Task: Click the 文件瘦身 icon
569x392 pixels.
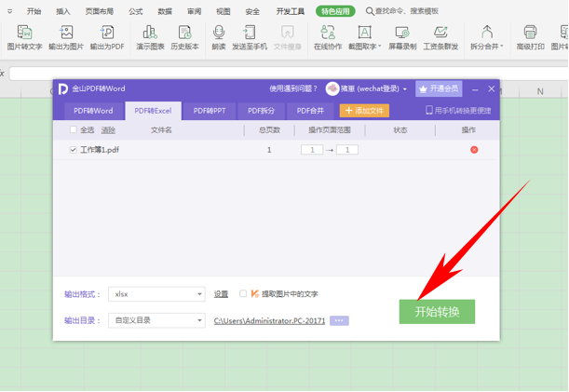Action: click(287, 33)
